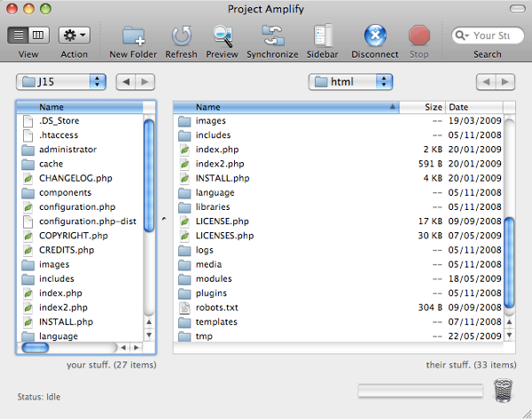Select remote robots.txt file

pos(339,307)
